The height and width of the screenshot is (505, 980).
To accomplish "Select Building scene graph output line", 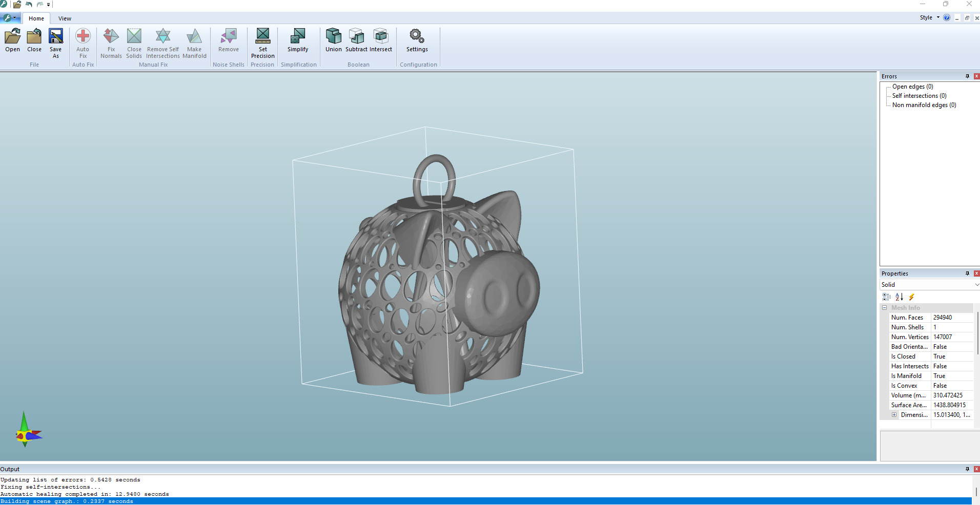I will [485, 501].
